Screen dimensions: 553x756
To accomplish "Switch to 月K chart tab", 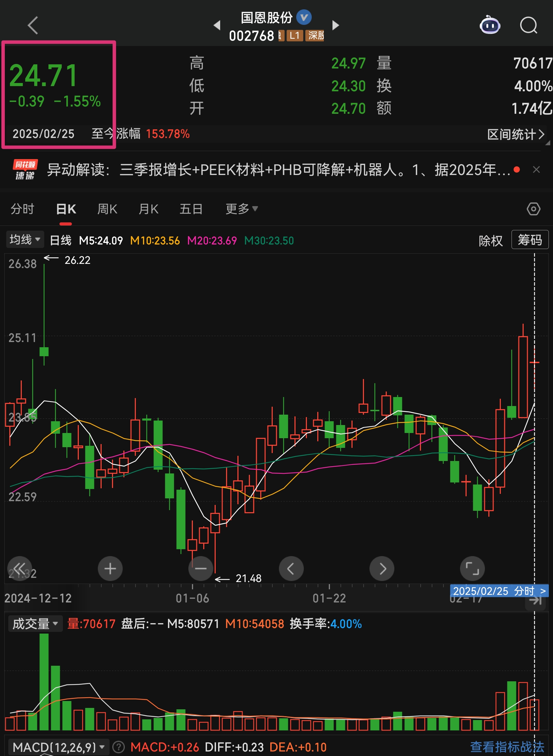I will tap(149, 209).
